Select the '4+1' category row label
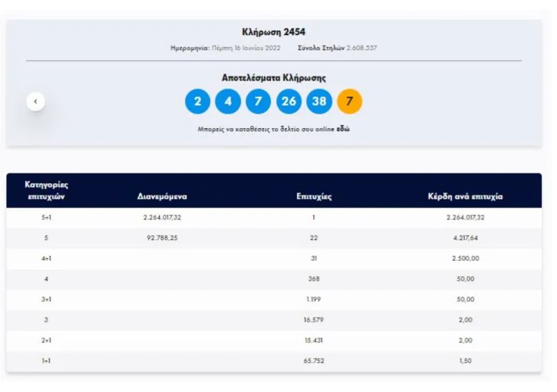Image resolution: width=557 pixels, height=392 pixels. tap(46, 259)
